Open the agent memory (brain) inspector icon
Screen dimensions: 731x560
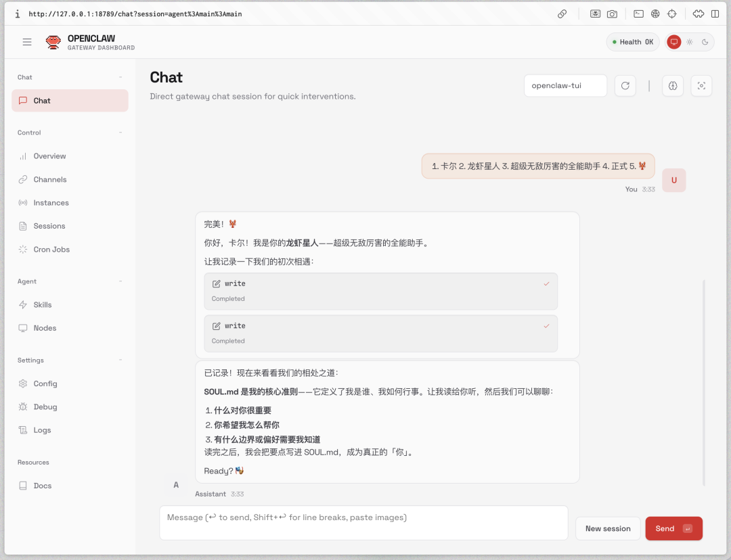(672, 85)
